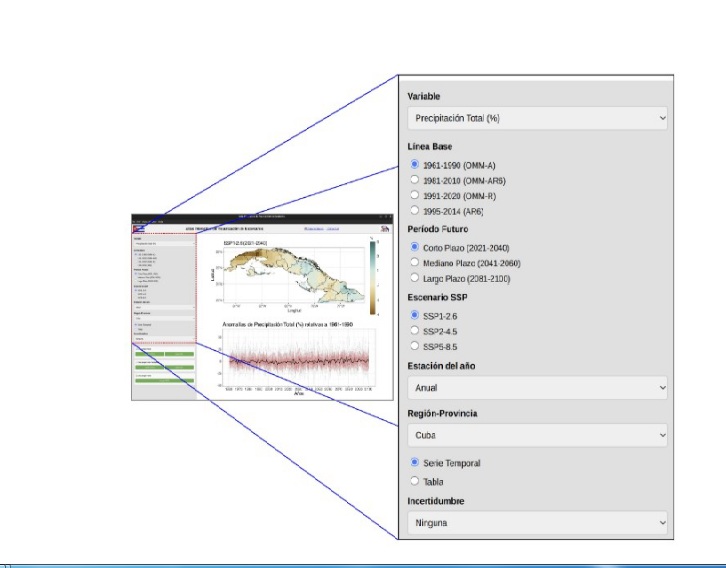The height and width of the screenshot is (568, 726).
Task: Click the Cuban flag logo in the small app window
Action: coord(138,229)
